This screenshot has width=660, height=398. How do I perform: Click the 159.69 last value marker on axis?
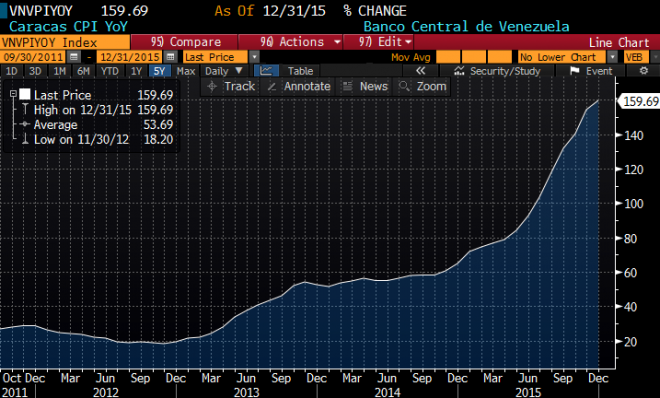tap(639, 101)
